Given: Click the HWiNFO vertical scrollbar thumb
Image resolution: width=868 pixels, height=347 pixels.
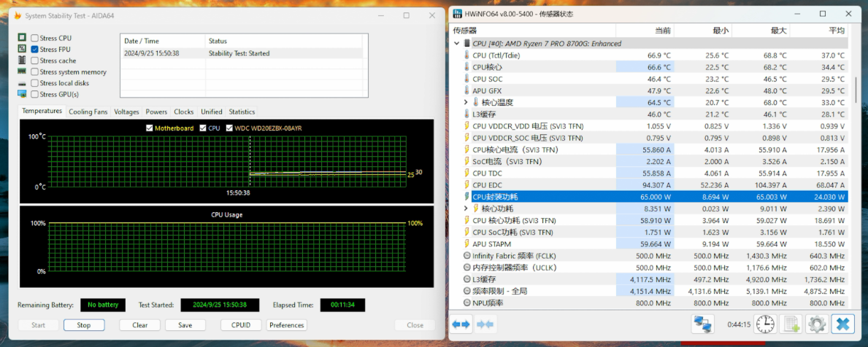Looking at the screenshot, I should point(856,91).
